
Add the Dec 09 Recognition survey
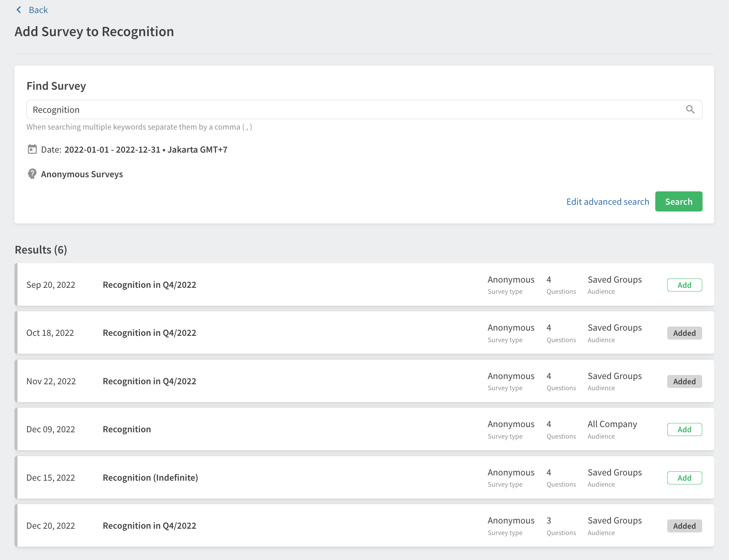tap(684, 429)
